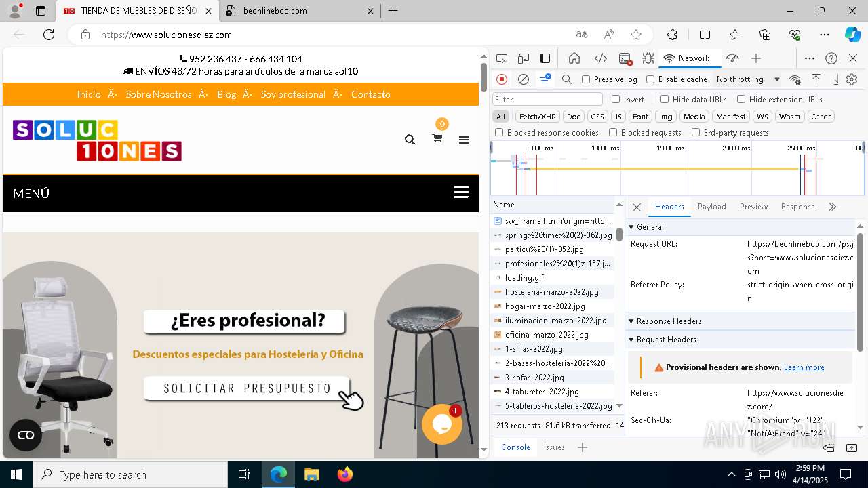This screenshot has height=488, width=868.
Task: Check Blocked requests checkbox
Action: click(x=613, y=132)
